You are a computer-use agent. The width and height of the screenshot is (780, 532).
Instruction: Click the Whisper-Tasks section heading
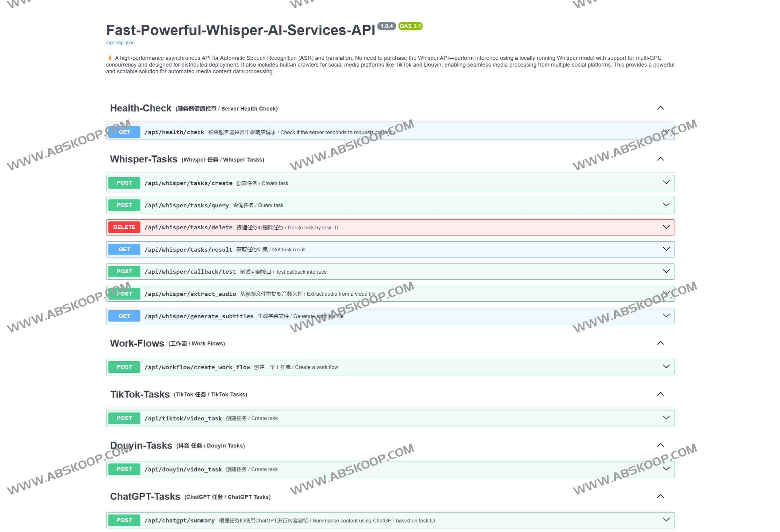click(x=144, y=159)
